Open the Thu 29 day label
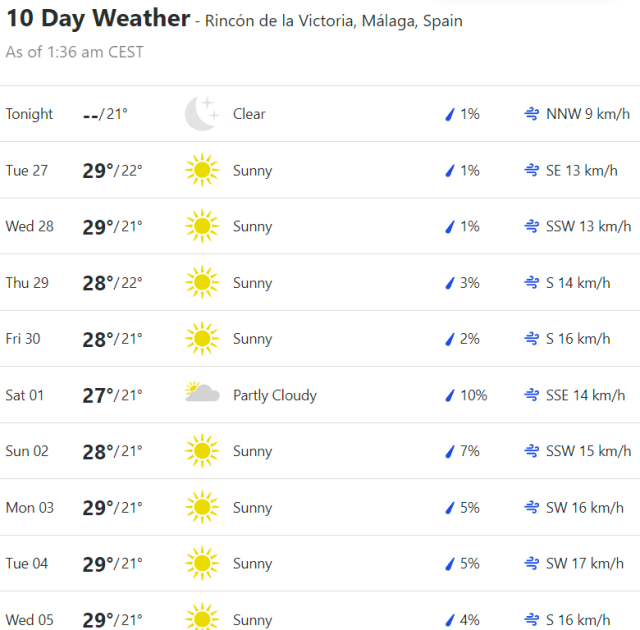 [x=27, y=283]
